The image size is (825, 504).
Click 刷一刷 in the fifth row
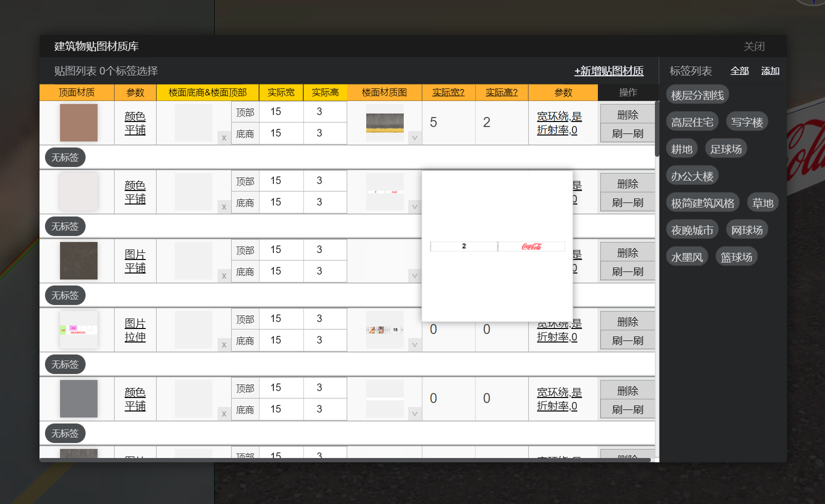[x=627, y=409]
